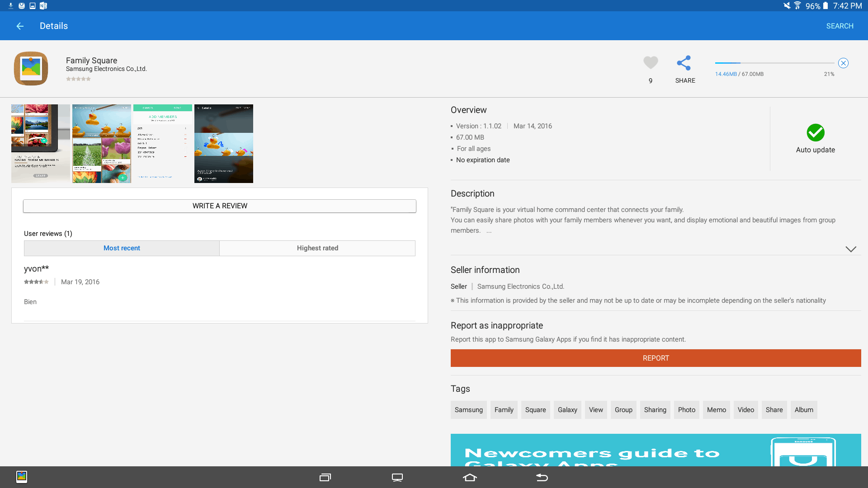The height and width of the screenshot is (488, 868).
Task: Click the SHARE label
Action: point(685,81)
